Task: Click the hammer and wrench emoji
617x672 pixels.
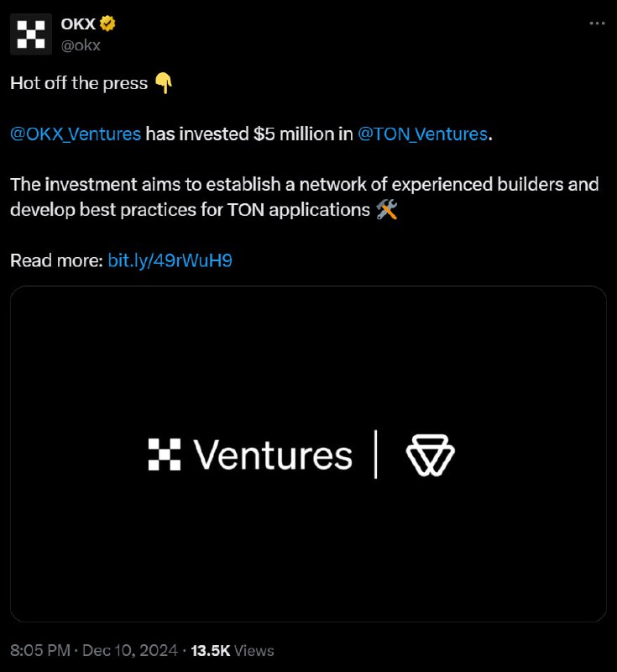Action: coord(387,210)
